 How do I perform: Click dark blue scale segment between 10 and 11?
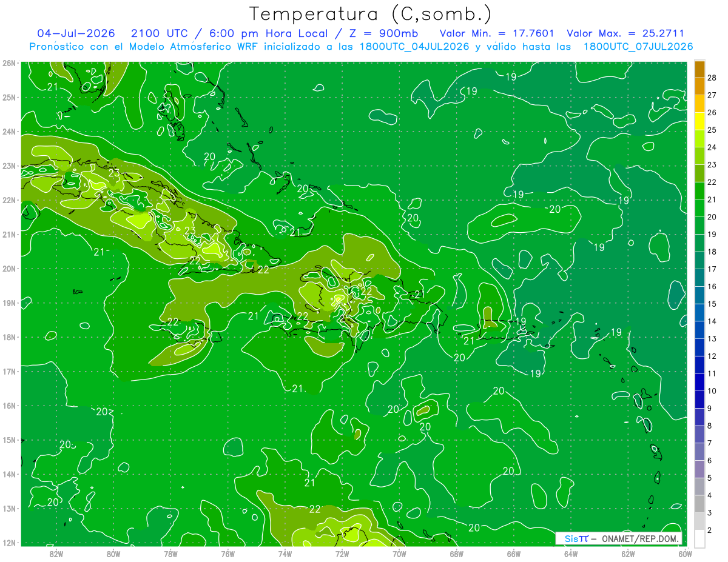tap(699, 382)
